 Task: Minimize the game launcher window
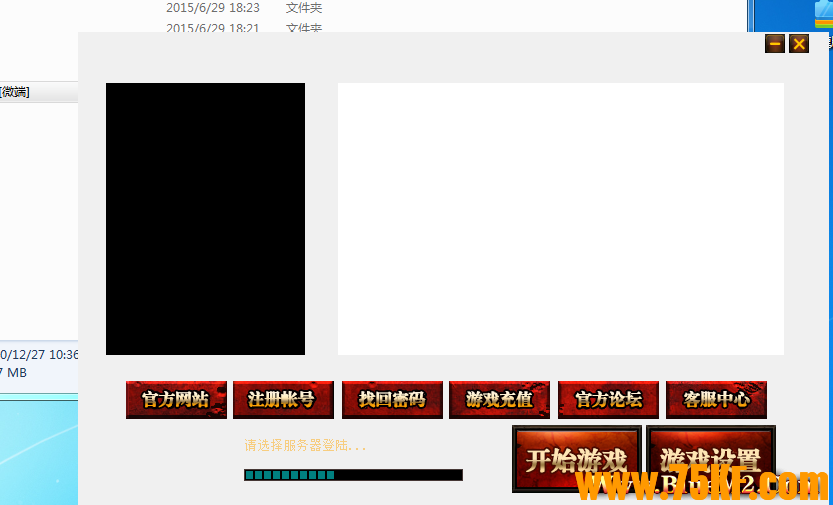(x=775, y=44)
